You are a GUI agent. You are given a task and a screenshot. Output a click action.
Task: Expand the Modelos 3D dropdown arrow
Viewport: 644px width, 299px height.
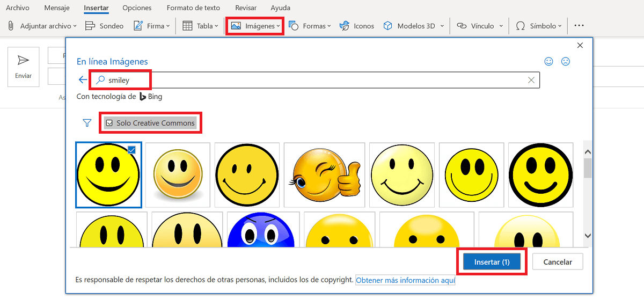point(442,26)
